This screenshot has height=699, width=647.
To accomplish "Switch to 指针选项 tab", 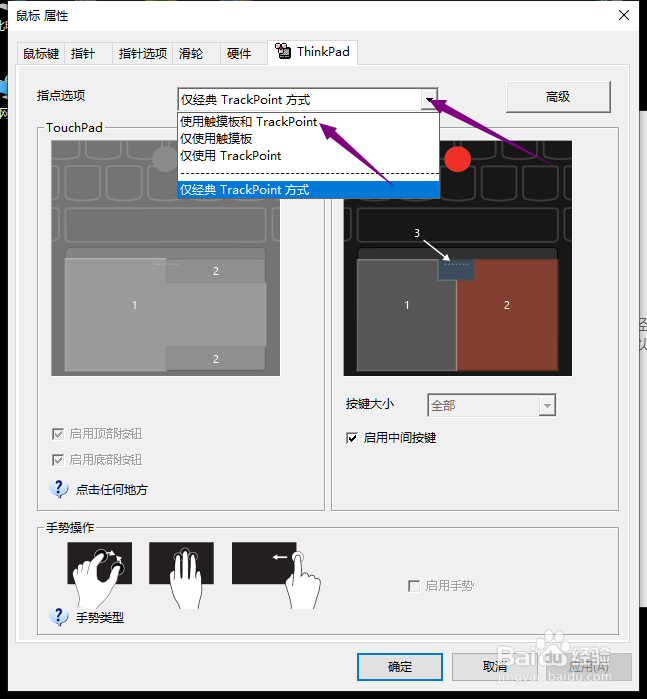I will [142, 53].
